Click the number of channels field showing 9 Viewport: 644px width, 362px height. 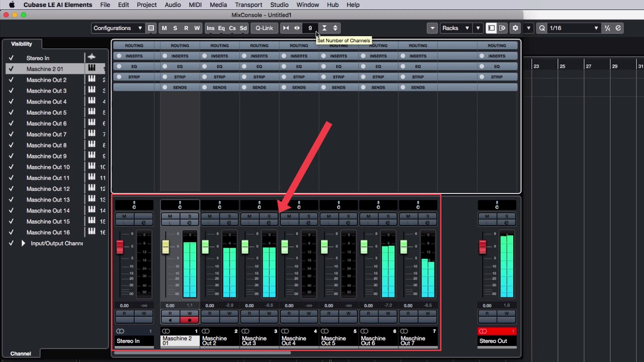[x=310, y=28]
